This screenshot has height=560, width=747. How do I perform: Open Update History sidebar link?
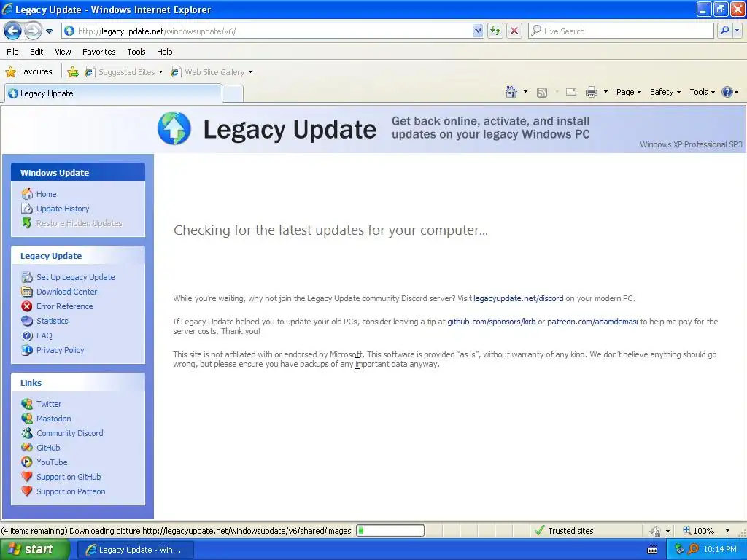click(63, 209)
